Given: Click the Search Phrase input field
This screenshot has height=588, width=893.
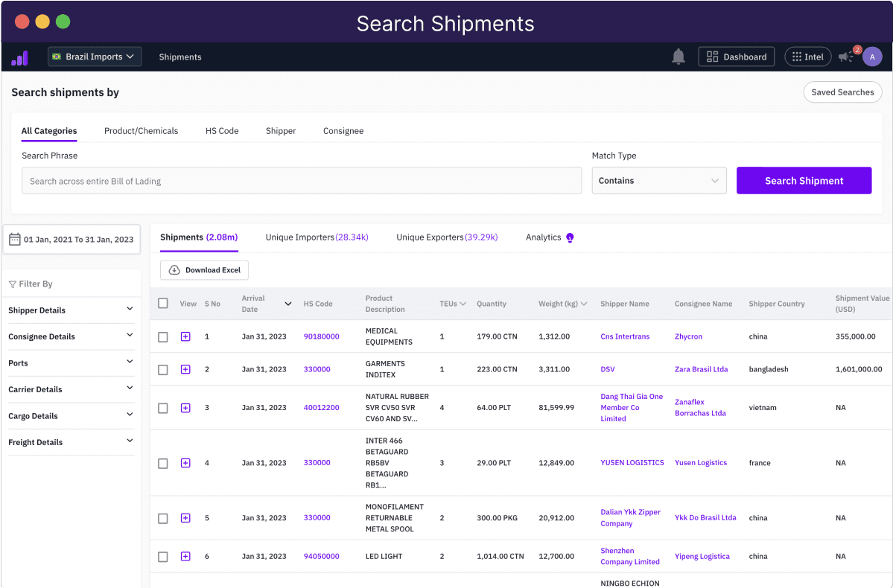Looking at the screenshot, I should pyautogui.click(x=302, y=180).
